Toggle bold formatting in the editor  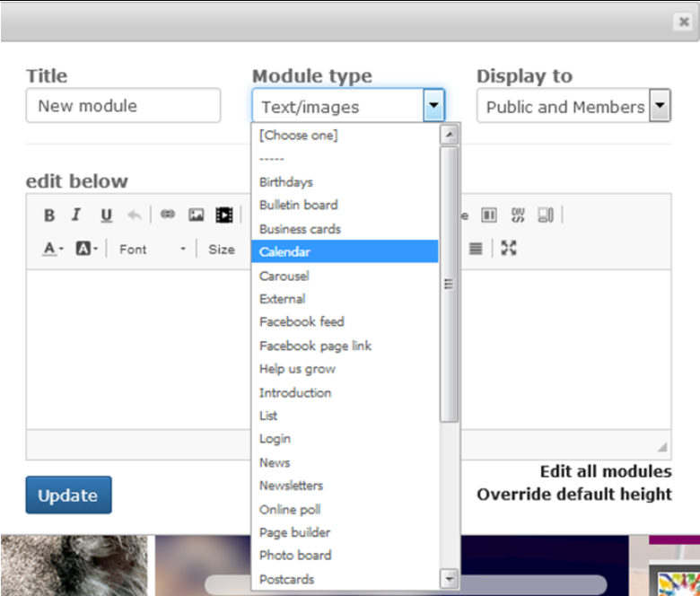point(49,215)
